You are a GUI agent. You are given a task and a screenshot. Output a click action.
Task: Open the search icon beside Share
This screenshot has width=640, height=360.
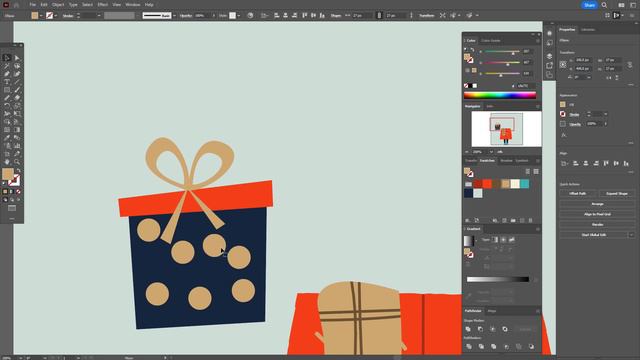[x=604, y=5]
